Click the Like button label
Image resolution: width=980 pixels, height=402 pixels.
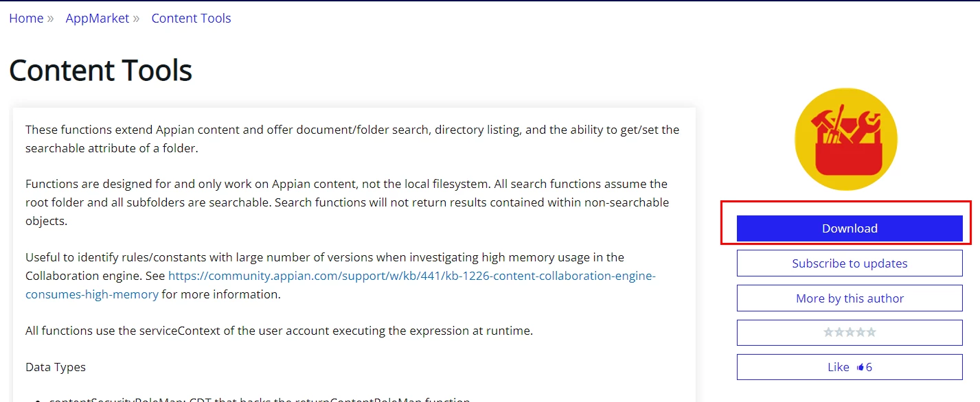coord(839,367)
